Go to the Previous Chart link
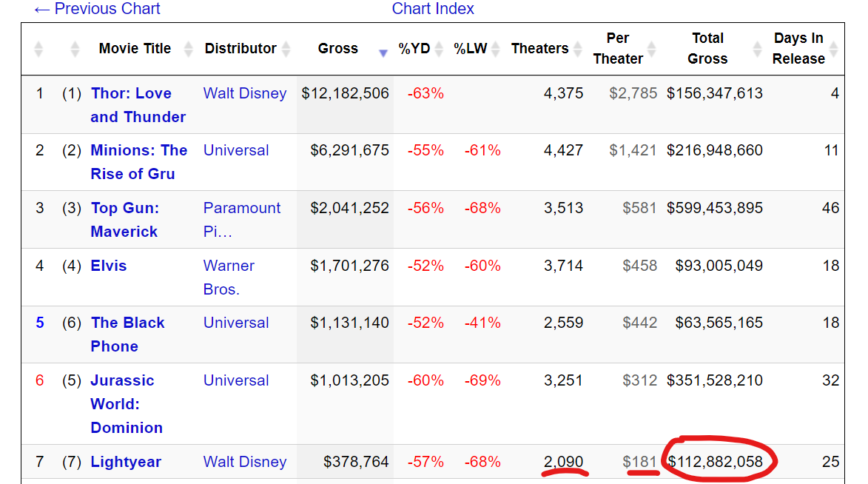Viewport: 868px width, 484px height. pyautogui.click(x=97, y=9)
